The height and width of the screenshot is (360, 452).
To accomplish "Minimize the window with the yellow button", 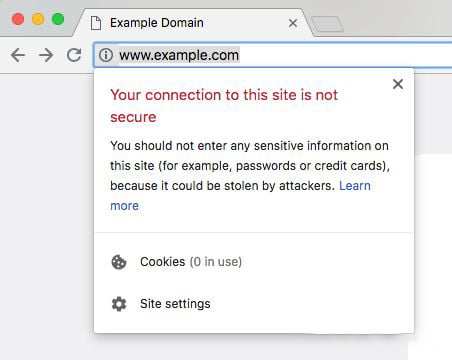I will point(38,19).
